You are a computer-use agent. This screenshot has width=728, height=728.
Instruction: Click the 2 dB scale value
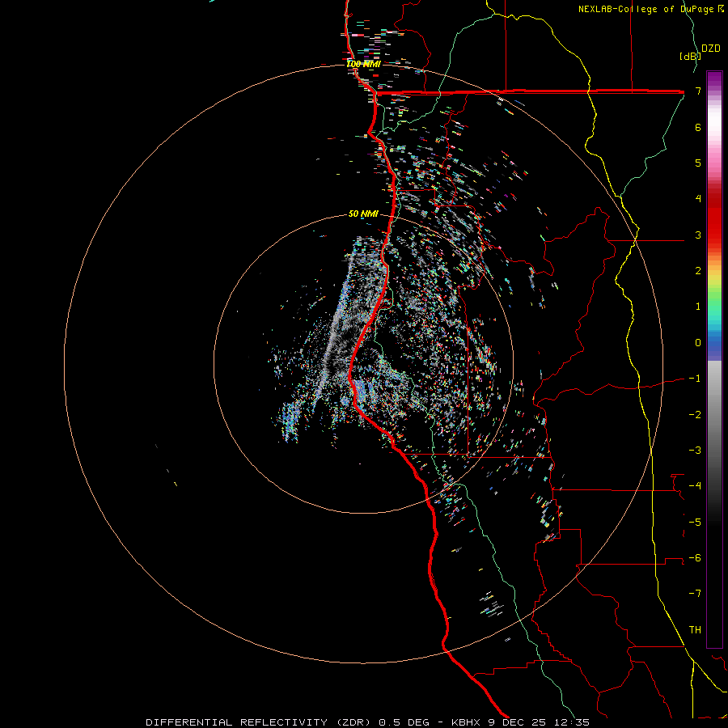click(698, 271)
